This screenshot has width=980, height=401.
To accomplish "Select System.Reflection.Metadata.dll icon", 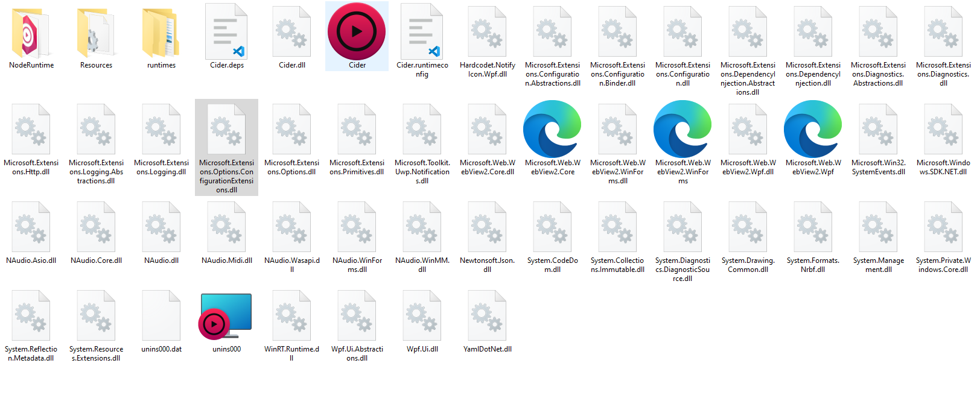I will tap(31, 315).
